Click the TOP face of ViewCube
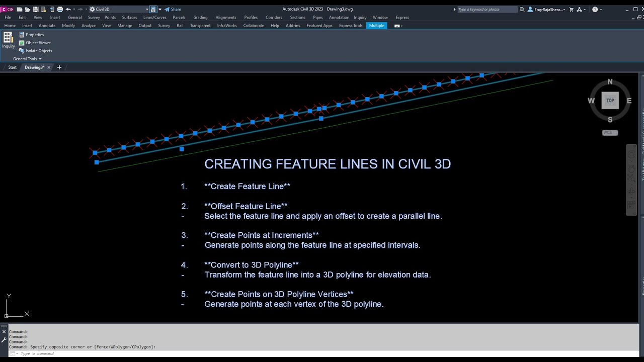The height and width of the screenshot is (362, 644). pos(610,101)
